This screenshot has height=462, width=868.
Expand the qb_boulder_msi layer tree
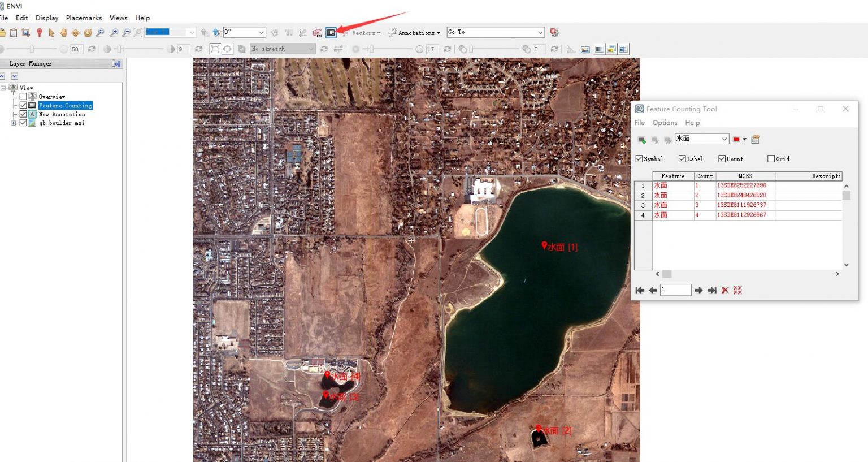pyautogui.click(x=14, y=123)
